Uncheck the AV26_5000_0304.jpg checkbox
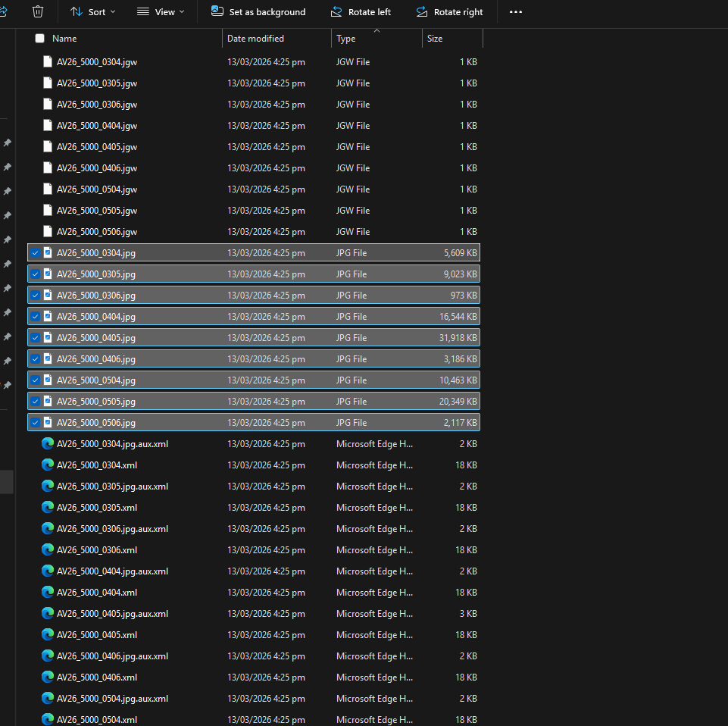 click(x=36, y=253)
